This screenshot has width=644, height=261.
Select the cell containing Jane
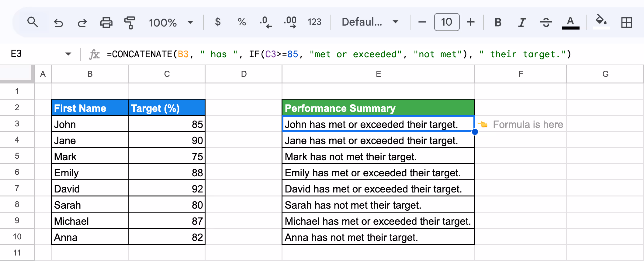click(x=90, y=140)
